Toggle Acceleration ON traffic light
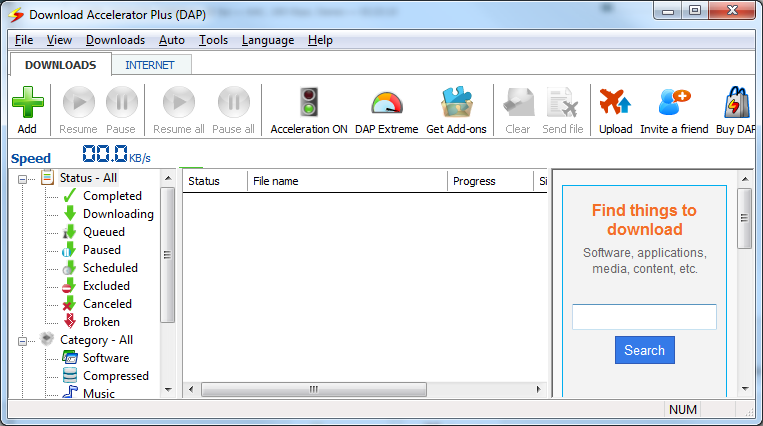This screenshot has height=426, width=763. click(x=309, y=102)
